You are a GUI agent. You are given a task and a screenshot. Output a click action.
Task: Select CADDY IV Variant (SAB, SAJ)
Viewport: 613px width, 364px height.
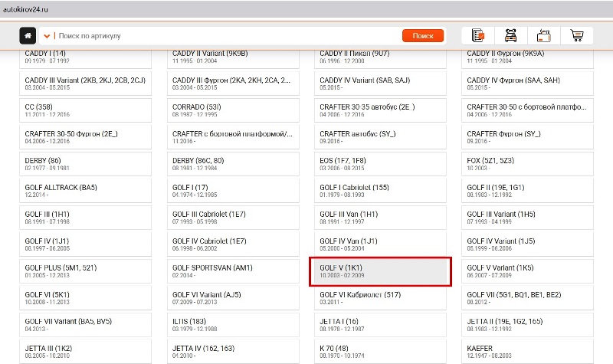[380, 84]
